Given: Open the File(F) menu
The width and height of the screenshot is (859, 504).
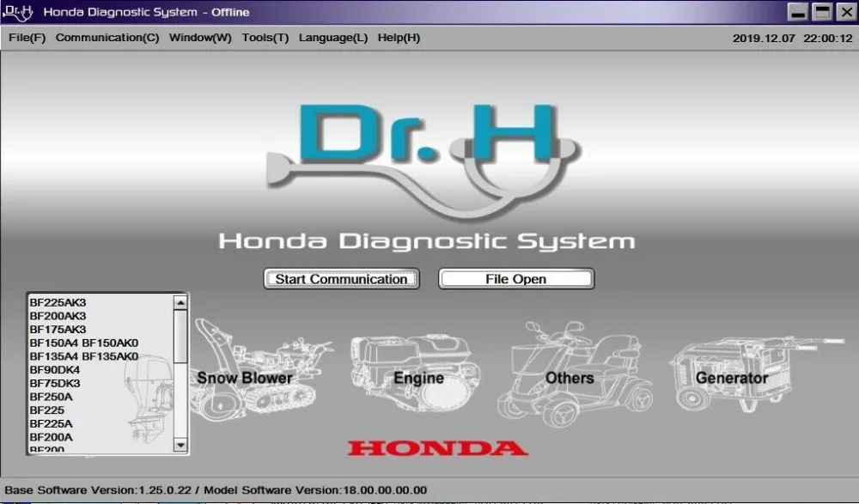Looking at the screenshot, I should pyautogui.click(x=27, y=38).
